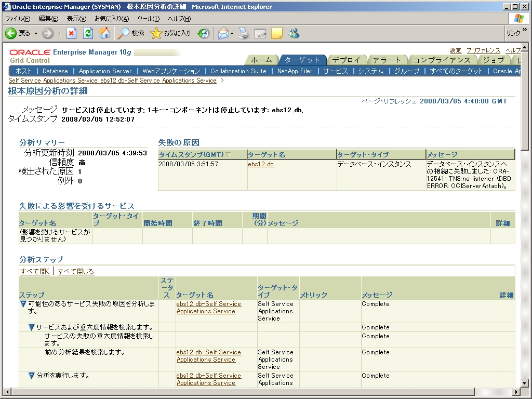Select the Database subtab
The image size is (532, 399).
coord(55,71)
